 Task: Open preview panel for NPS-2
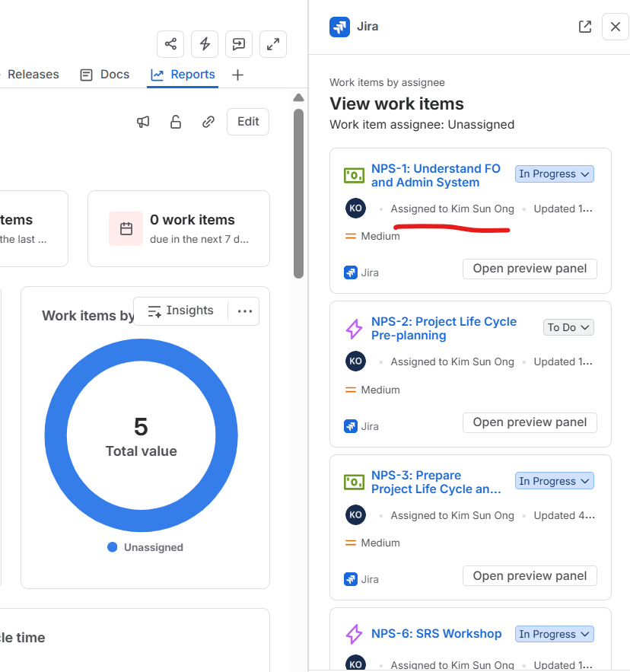pos(530,422)
